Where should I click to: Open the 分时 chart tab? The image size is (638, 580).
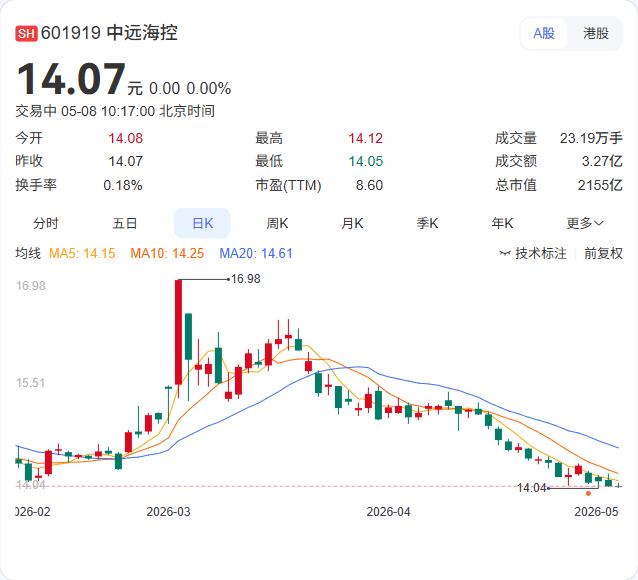(46, 223)
